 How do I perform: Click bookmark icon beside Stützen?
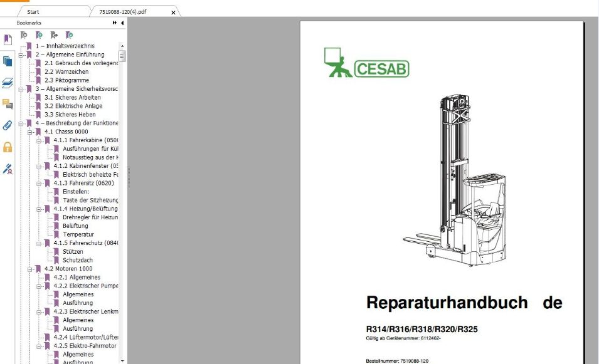pos(56,252)
